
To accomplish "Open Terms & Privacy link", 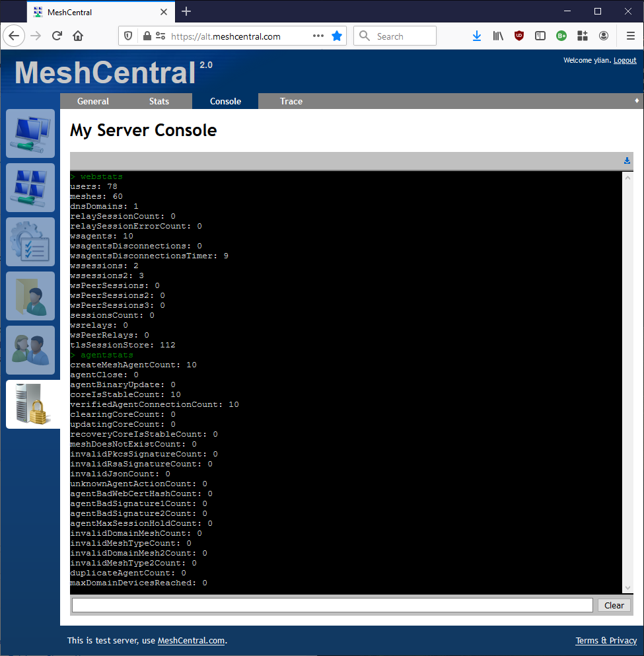I will point(606,641).
